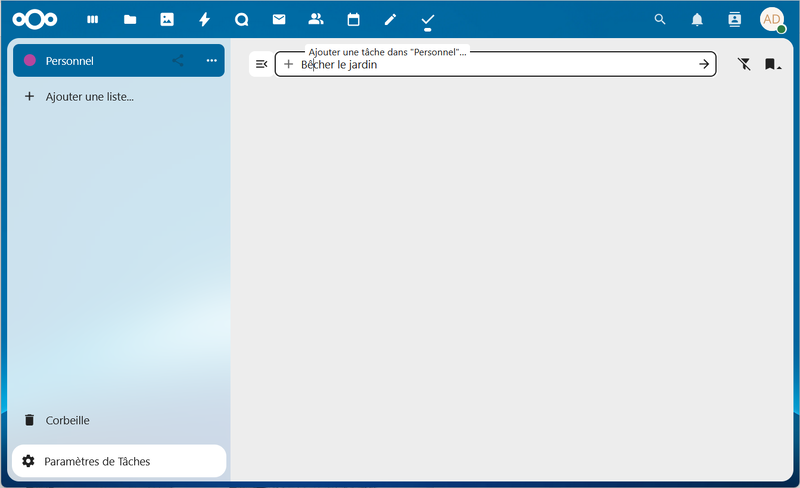Open the Contacts people icon
800x488 pixels.
click(316, 19)
